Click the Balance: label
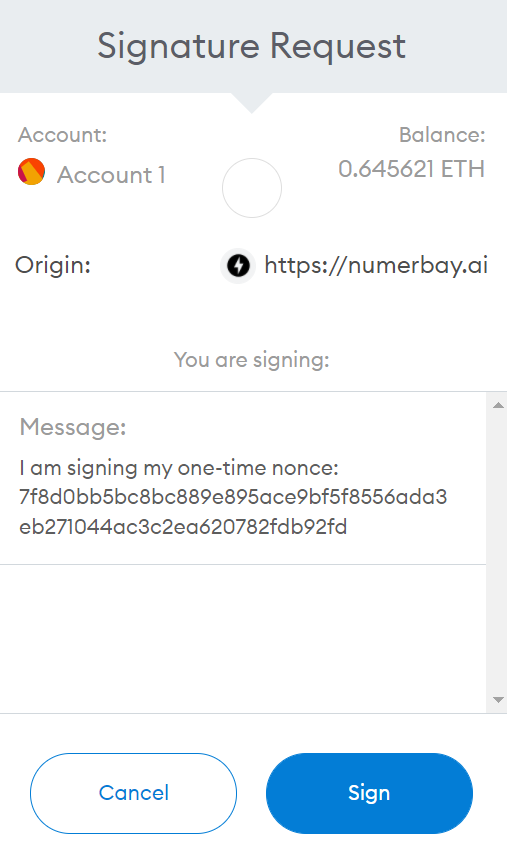Image resolution: width=507 pixels, height=862 pixels. click(442, 135)
